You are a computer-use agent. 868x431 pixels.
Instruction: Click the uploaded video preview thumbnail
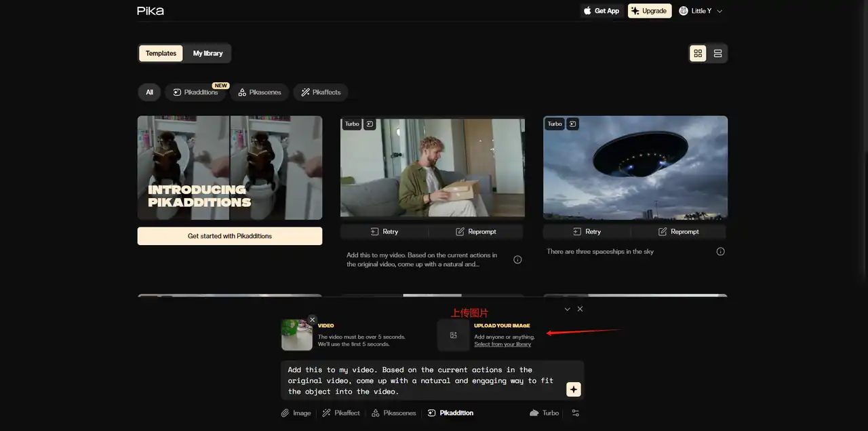[296, 335]
